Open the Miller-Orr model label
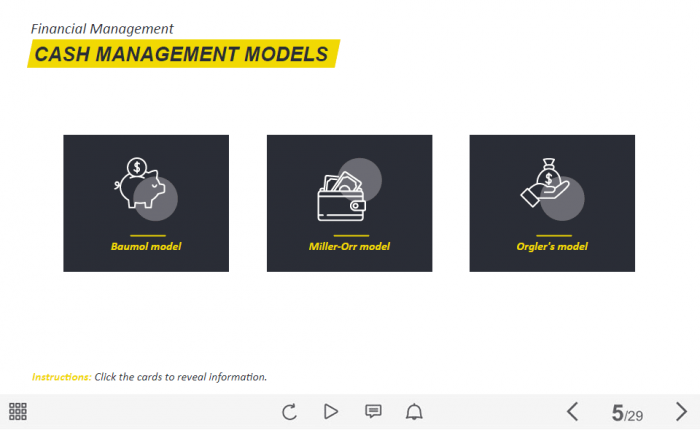This screenshot has height=430, width=700. tap(349, 246)
